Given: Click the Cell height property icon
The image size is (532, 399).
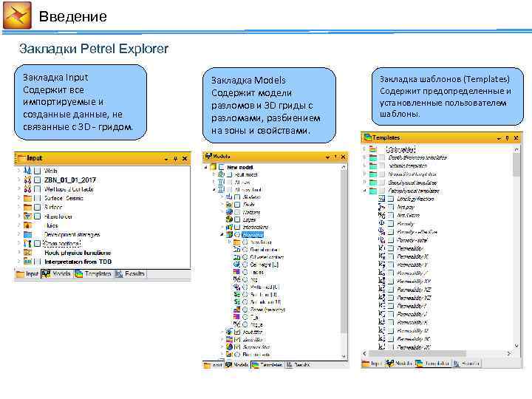Looking at the screenshot, I should (236, 265).
